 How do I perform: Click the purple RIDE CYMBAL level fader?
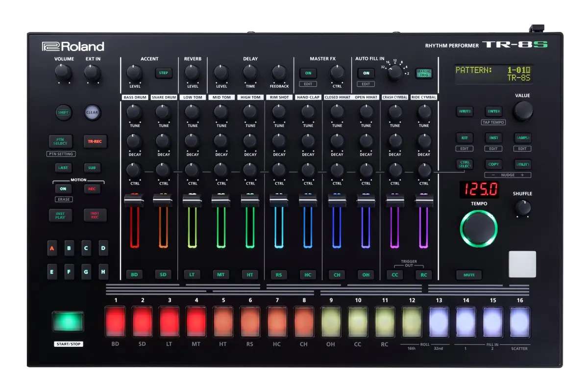pyautogui.click(x=423, y=201)
